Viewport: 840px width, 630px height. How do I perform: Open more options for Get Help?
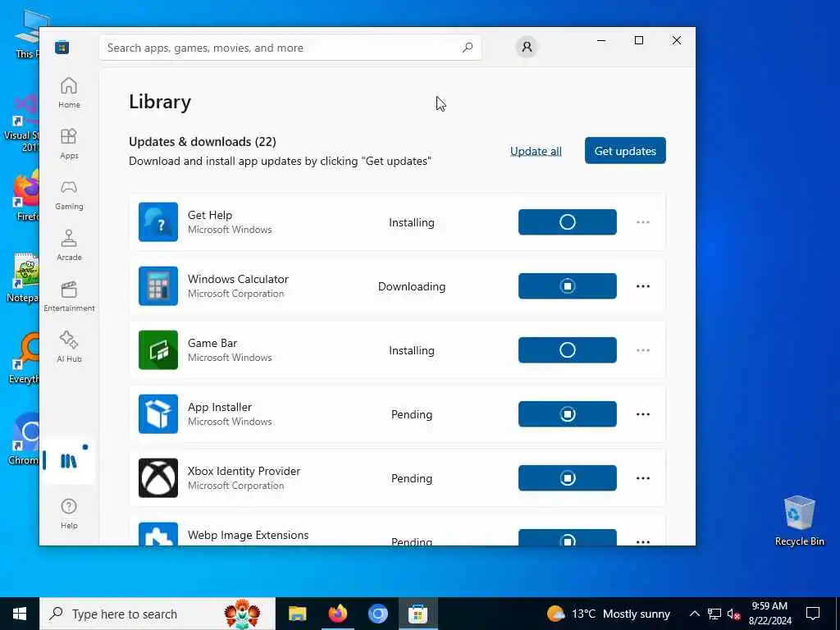tap(643, 221)
